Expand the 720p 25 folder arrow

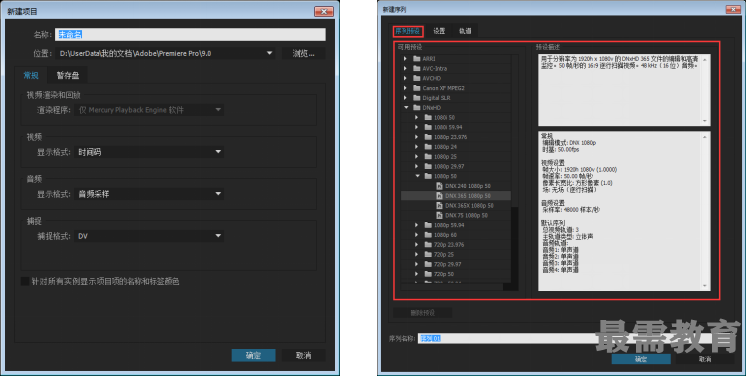[x=417, y=254]
